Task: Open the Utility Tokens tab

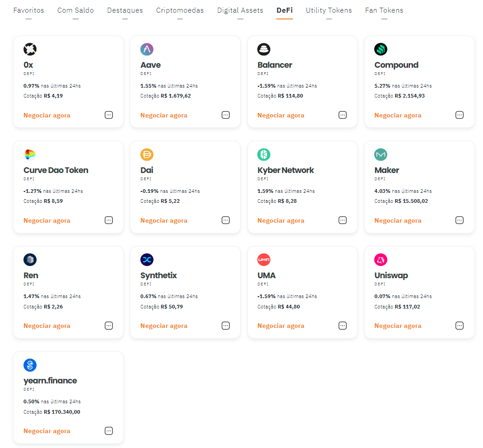Action: coord(329,10)
